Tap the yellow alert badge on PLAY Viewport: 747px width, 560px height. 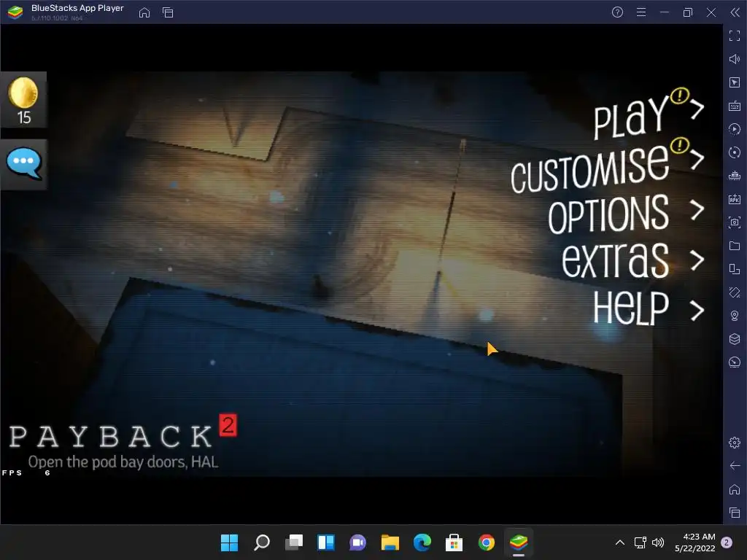(x=679, y=96)
